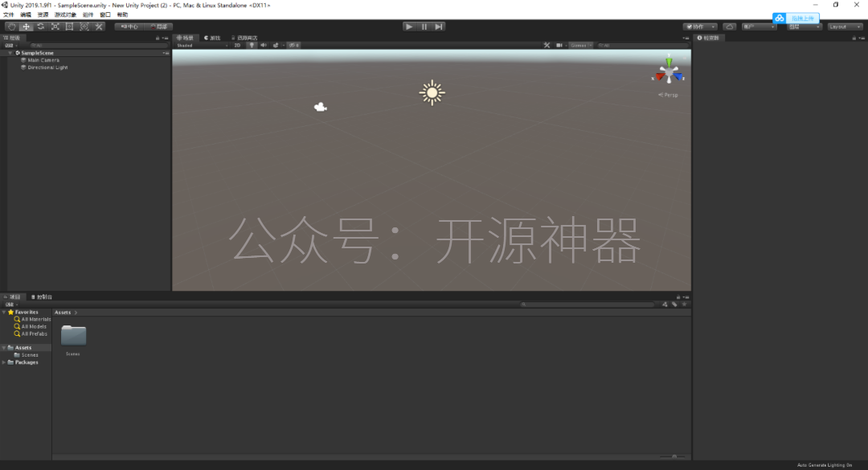Screen dimensions: 868x470
Task: Switch to the Scene view tab
Action: [x=186, y=38]
